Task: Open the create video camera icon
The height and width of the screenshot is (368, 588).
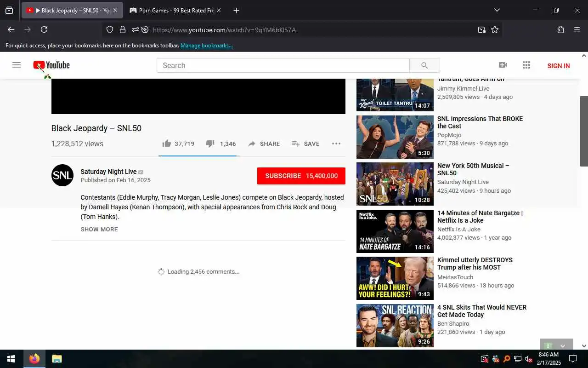Action: click(x=503, y=65)
